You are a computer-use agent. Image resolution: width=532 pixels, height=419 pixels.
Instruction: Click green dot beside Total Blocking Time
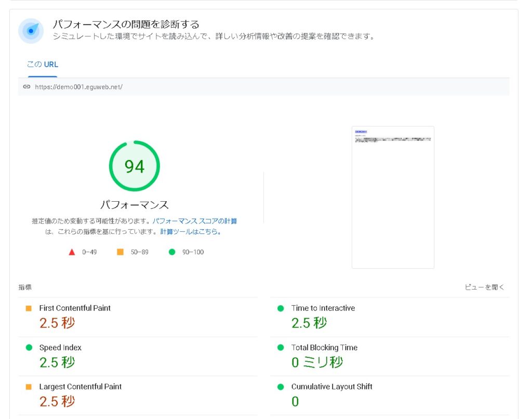pyautogui.click(x=281, y=348)
